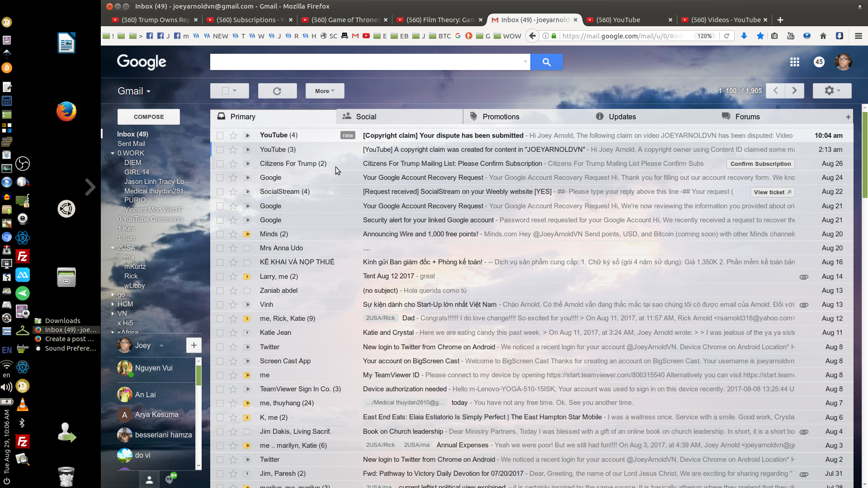Open the Joey chat status dropdown
Image resolution: width=868 pixels, height=488 pixels.
pos(161,346)
